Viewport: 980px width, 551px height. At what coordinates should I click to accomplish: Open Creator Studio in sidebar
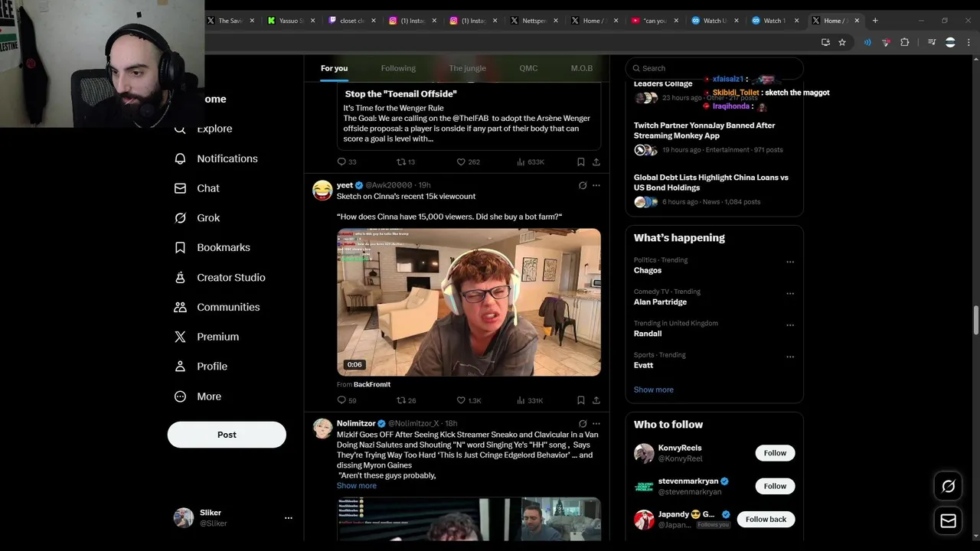220,277
